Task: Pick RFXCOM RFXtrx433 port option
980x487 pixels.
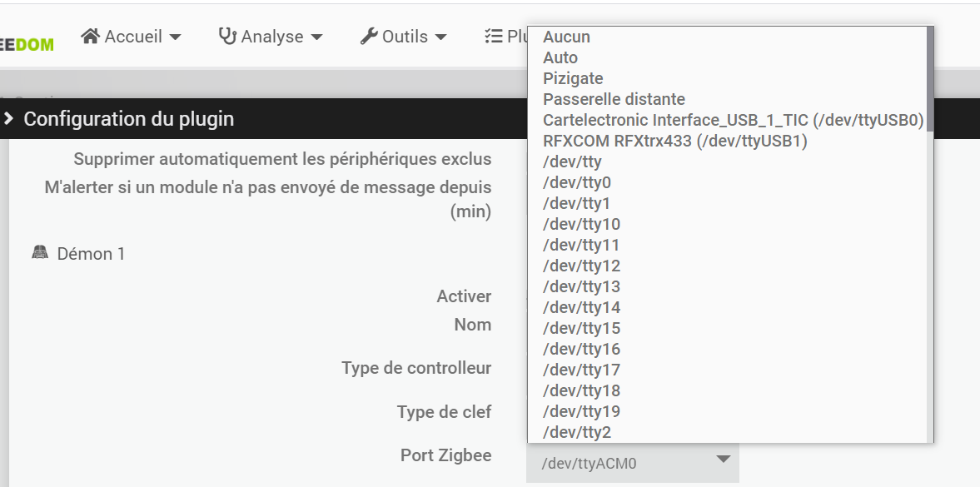Action: tap(674, 141)
